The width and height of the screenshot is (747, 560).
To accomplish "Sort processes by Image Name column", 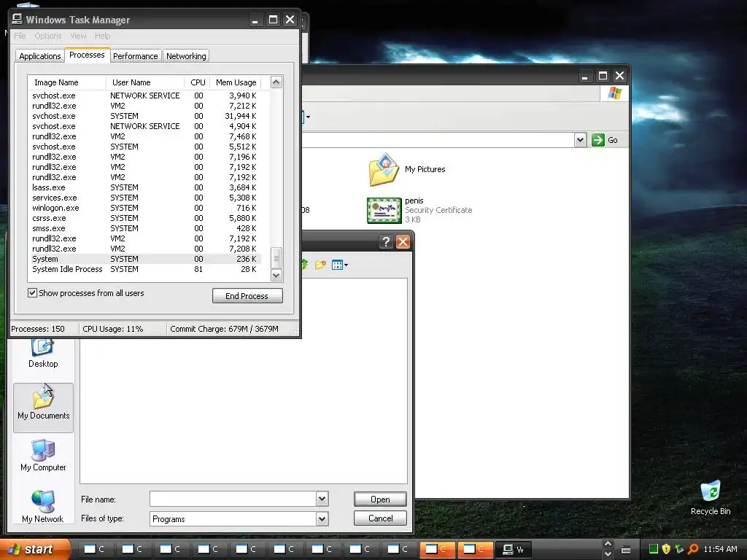I will pyautogui.click(x=66, y=82).
